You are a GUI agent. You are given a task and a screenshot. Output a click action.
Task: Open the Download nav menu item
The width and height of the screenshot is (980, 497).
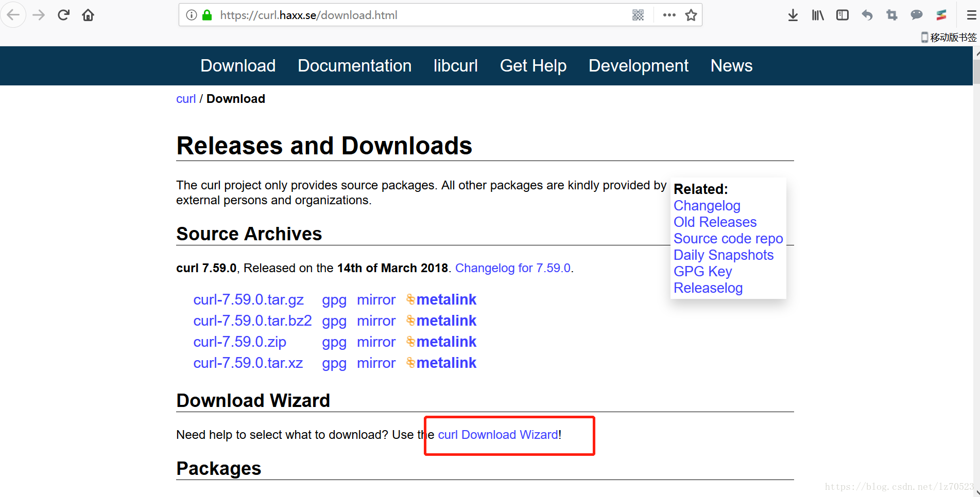(238, 66)
